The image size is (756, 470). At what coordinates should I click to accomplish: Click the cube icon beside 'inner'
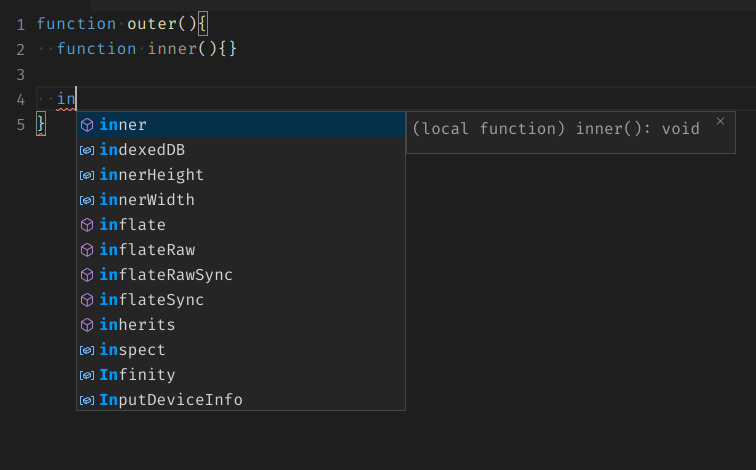tap(87, 125)
